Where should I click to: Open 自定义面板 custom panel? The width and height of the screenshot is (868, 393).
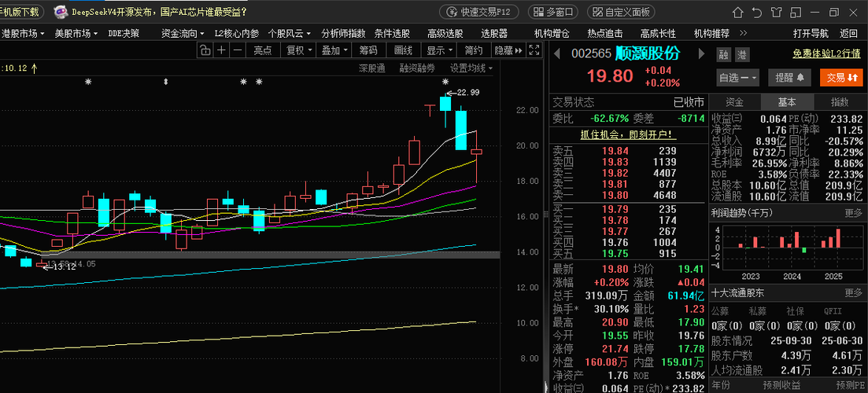tap(621, 12)
